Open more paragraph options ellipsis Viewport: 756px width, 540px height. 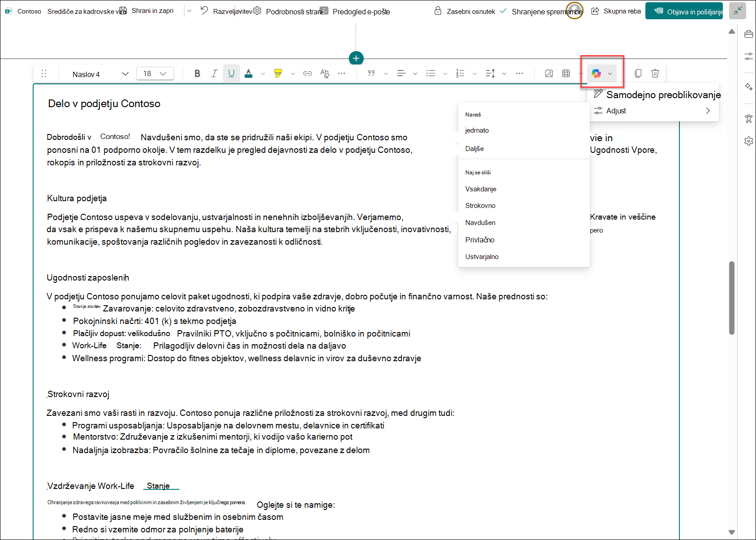520,73
